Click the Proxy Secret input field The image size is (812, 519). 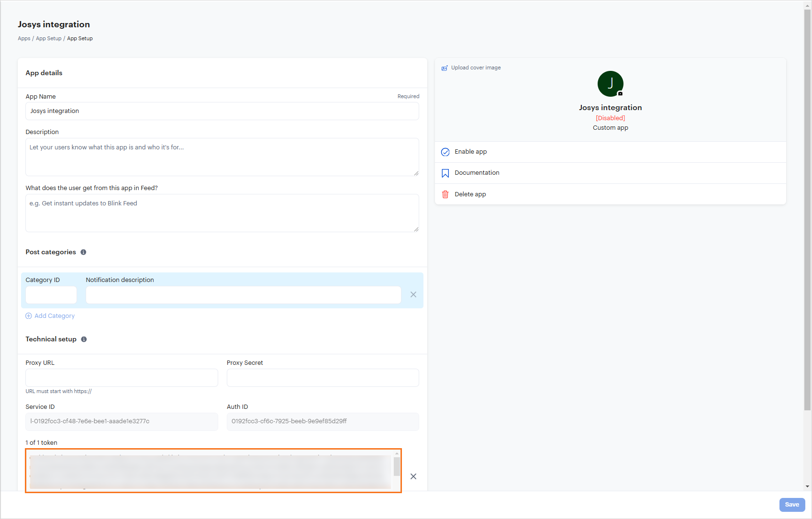[x=323, y=378]
